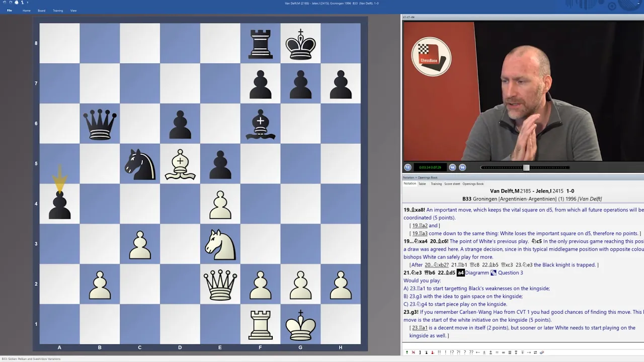Add the !! brilliant move symbol
Image resolution: width=644 pixels, height=362 pixels.
[x=439, y=352]
